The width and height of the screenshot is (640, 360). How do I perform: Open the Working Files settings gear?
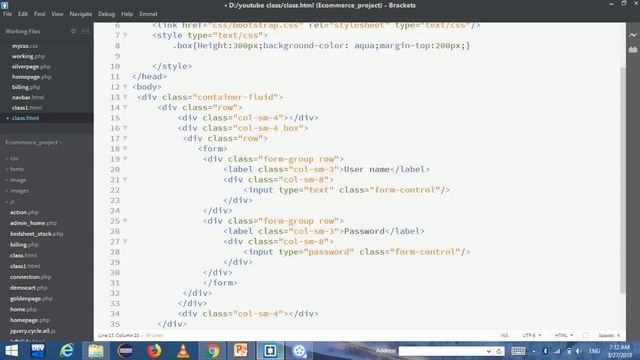pyautogui.click(x=73, y=31)
